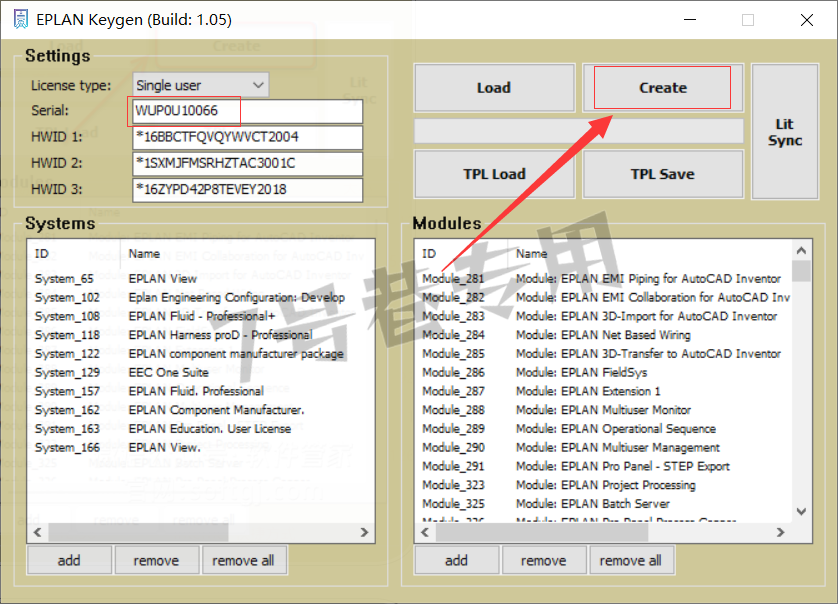Click the TPL Save button

click(x=663, y=174)
